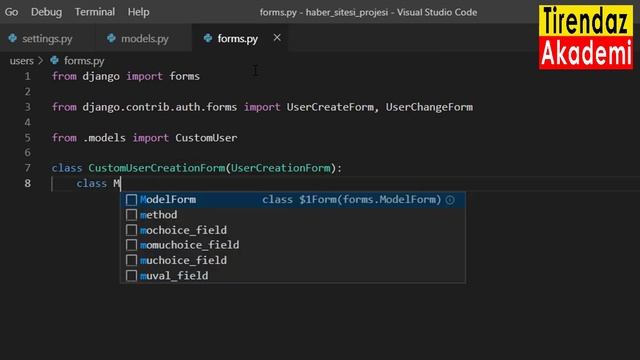Select the muchoice_field suggestion

pos(293,260)
